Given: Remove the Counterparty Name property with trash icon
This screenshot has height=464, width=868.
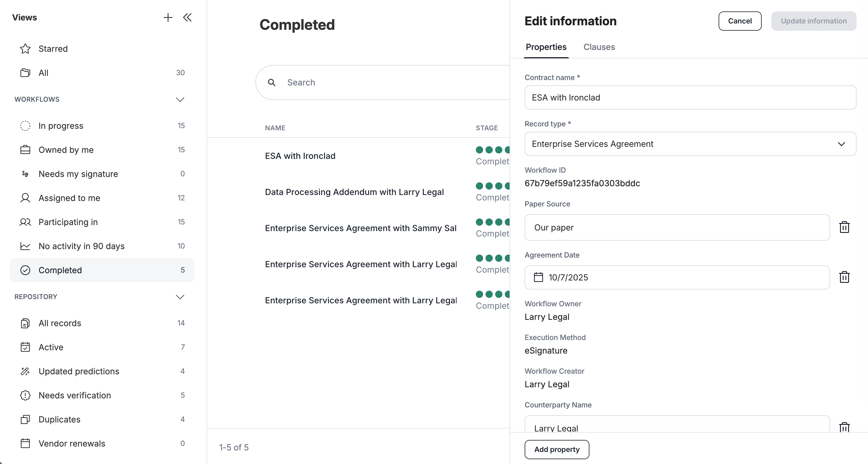Looking at the screenshot, I should click(844, 427).
